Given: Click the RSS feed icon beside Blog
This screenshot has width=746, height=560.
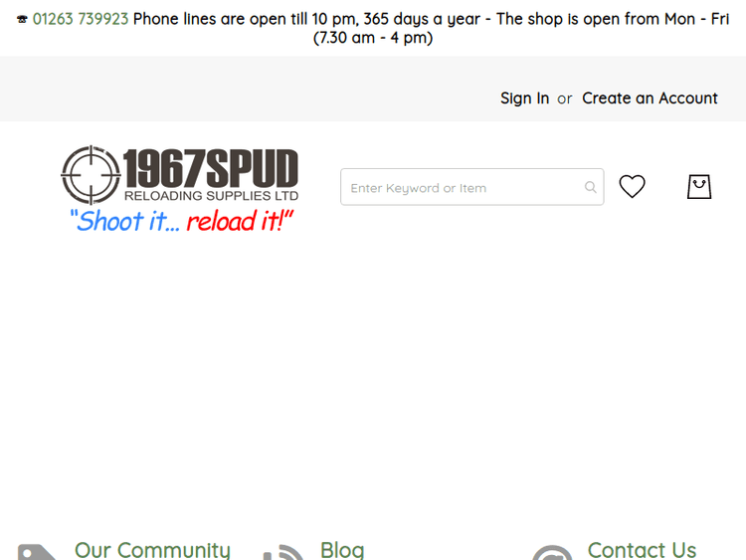Looking at the screenshot, I should (x=283, y=552).
